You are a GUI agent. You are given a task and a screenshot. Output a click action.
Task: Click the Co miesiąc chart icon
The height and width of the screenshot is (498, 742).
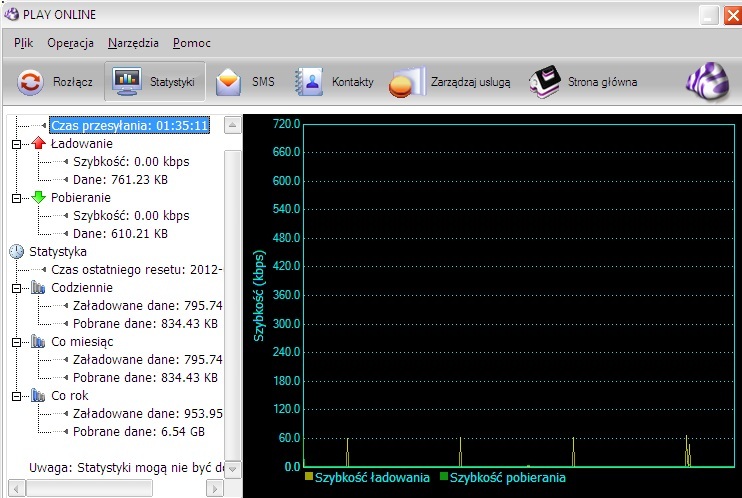[38, 341]
